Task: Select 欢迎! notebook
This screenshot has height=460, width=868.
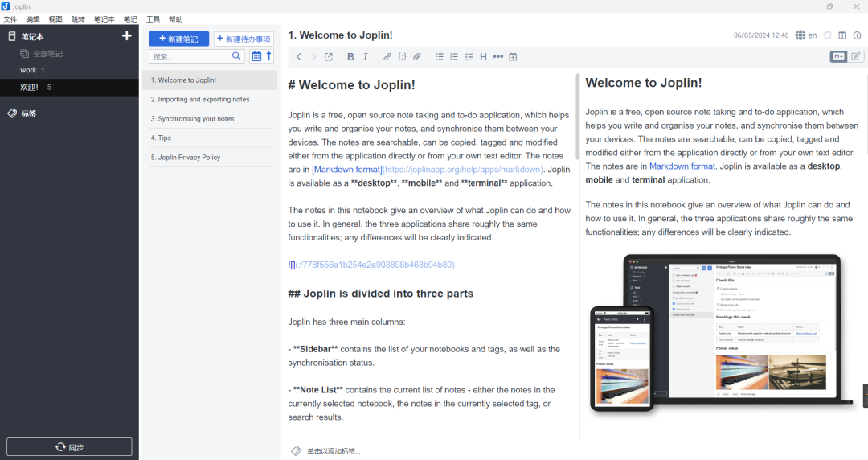Action: coord(69,87)
